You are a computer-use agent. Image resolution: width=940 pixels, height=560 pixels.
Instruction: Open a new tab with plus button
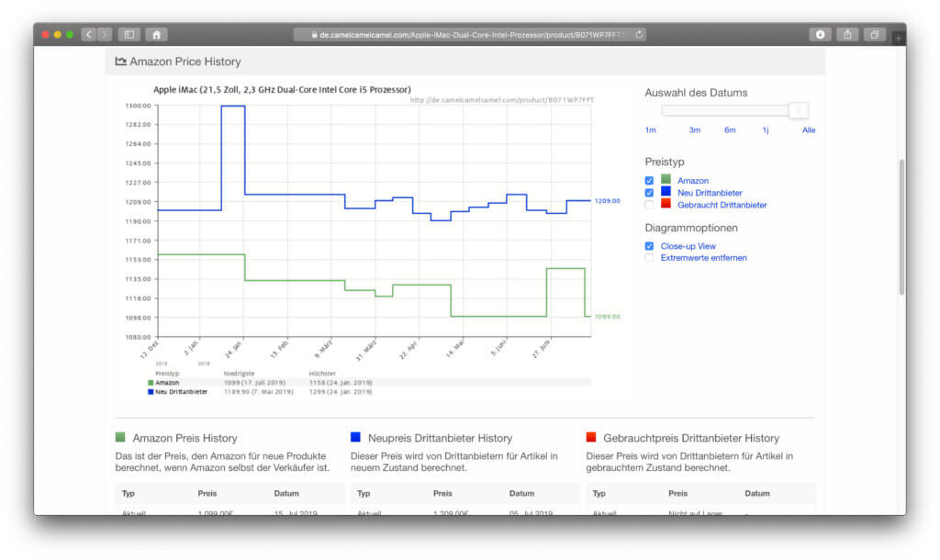(x=898, y=38)
